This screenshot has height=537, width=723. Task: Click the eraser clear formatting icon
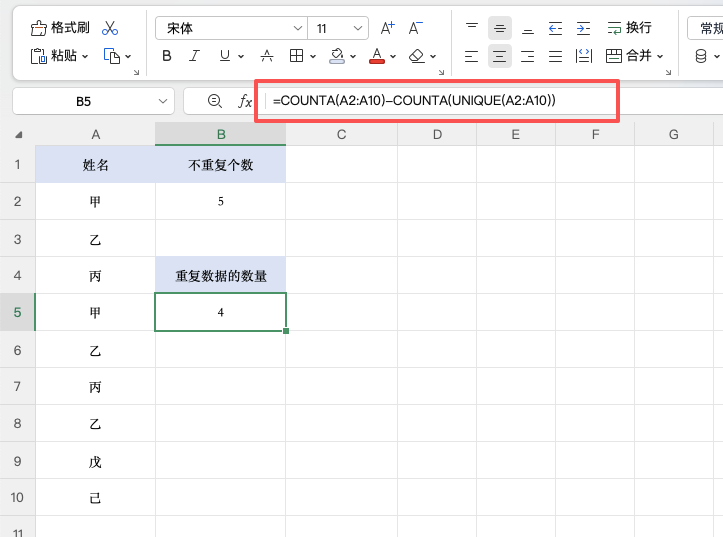coord(417,56)
